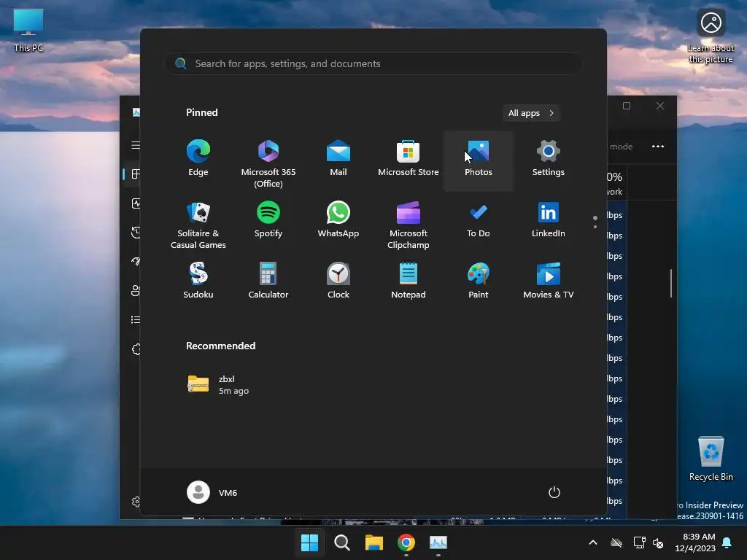
Task: Click the Start menu search box
Action: [373, 63]
